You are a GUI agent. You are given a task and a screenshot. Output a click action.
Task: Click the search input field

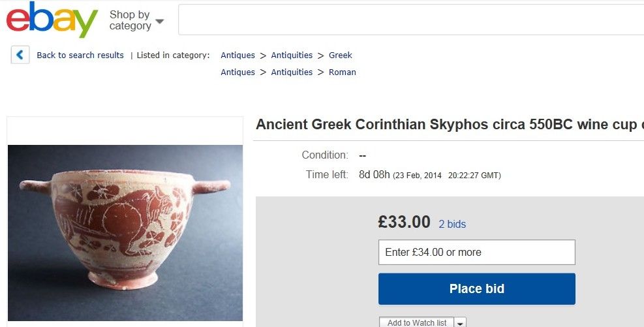pyautogui.click(x=411, y=20)
